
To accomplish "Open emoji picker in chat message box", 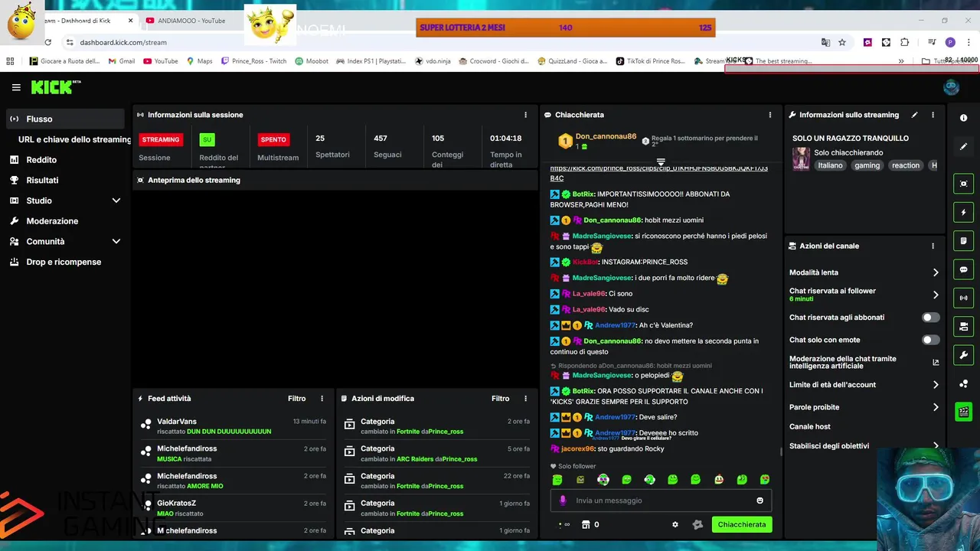I will tap(759, 500).
